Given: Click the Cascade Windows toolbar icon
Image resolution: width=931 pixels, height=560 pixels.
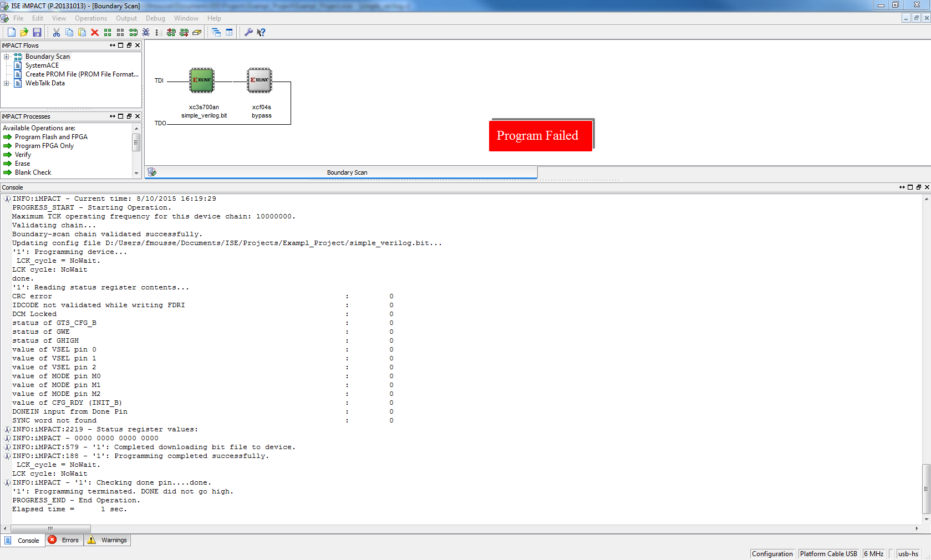Looking at the screenshot, I should click(x=216, y=33).
